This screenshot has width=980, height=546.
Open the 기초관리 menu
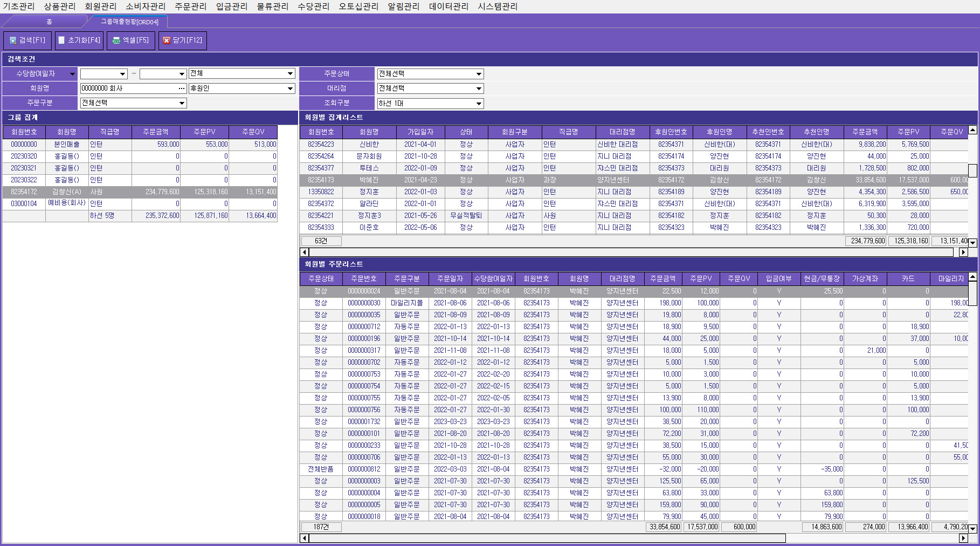click(x=18, y=6)
